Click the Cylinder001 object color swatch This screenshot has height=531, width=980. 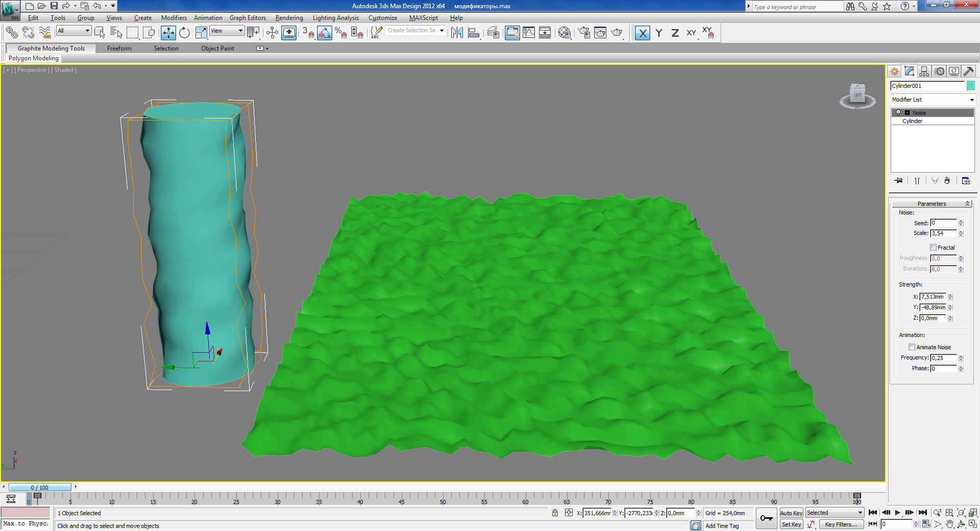(x=970, y=86)
